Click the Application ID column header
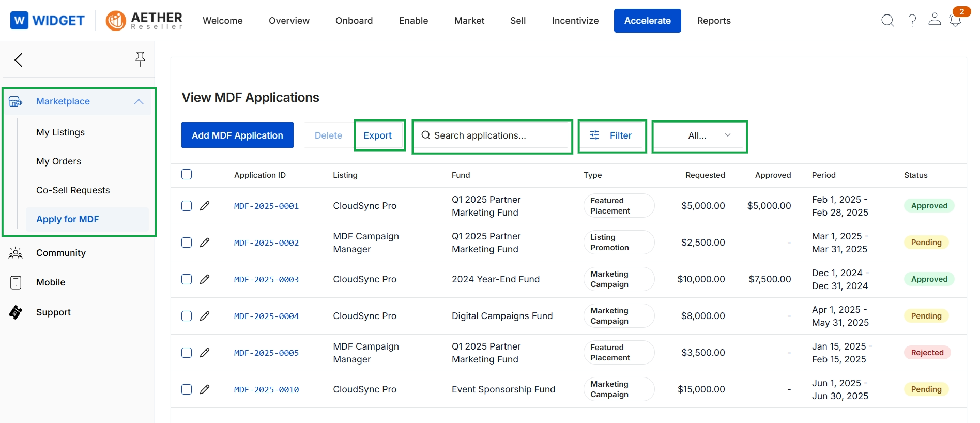The image size is (980, 423). (x=260, y=175)
